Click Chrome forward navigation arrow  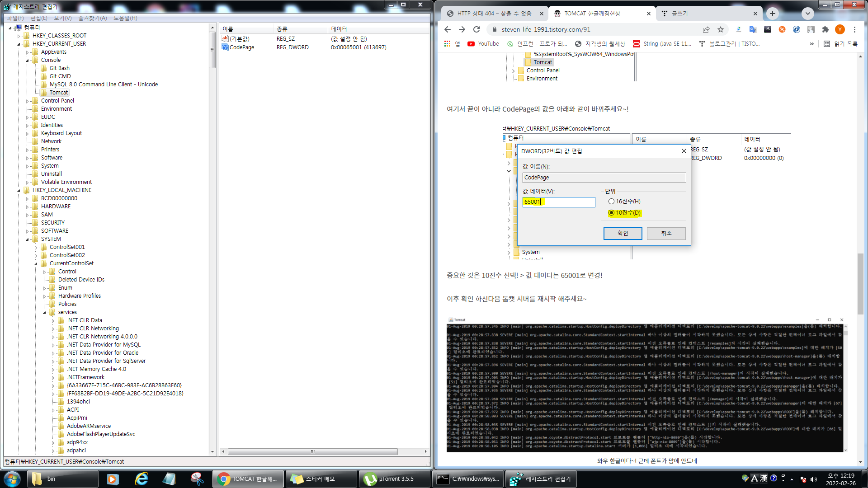pos(462,29)
